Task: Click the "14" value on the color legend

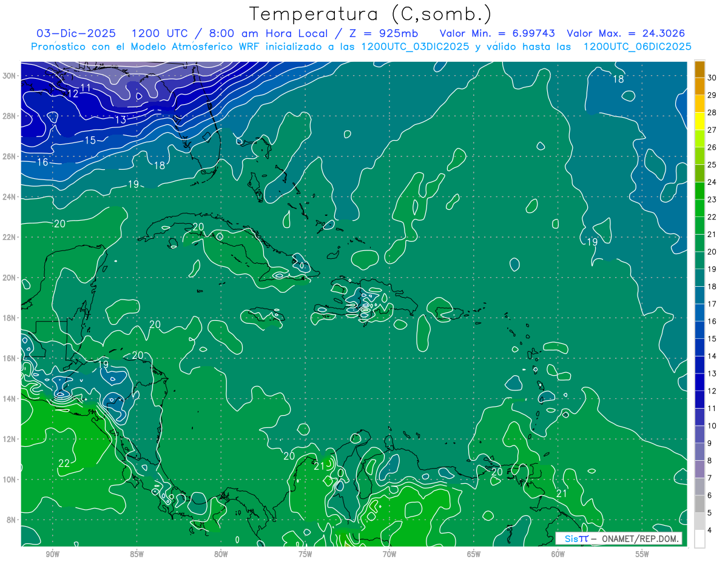Action: point(712,356)
